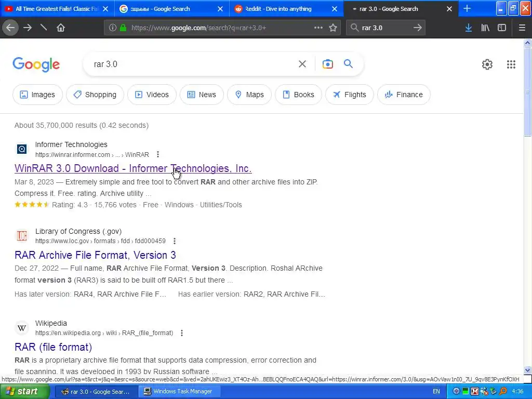Open a new browser tab
The image size is (532, 399).
tap(467, 9)
